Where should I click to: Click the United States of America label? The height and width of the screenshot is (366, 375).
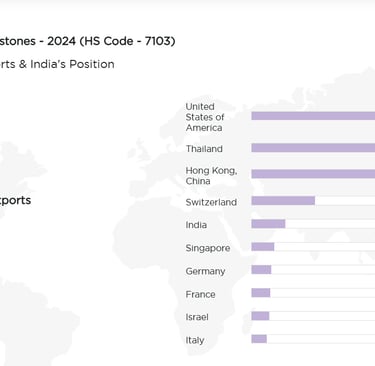[x=205, y=117]
